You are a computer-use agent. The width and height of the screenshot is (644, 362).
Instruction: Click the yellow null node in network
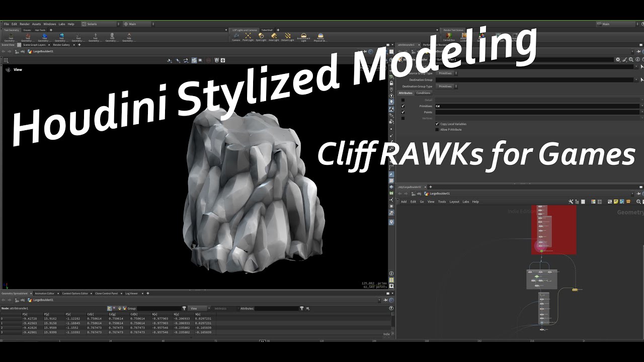pyautogui.click(x=575, y=290)
